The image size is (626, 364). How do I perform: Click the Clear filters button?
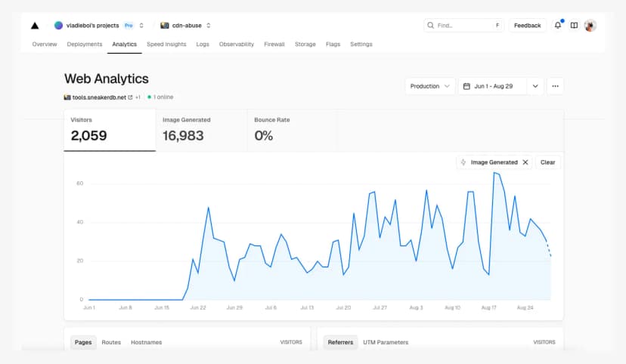coord(547,162)
